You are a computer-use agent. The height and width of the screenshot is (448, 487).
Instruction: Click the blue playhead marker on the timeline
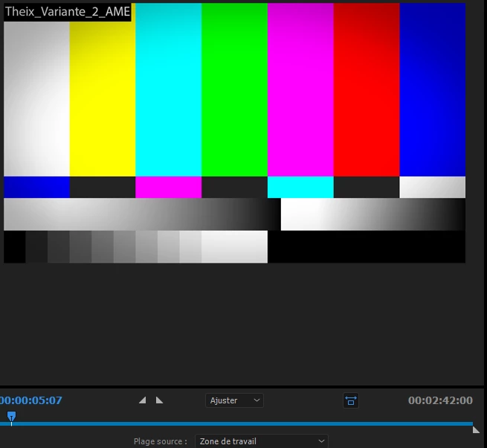click(11, 417)
